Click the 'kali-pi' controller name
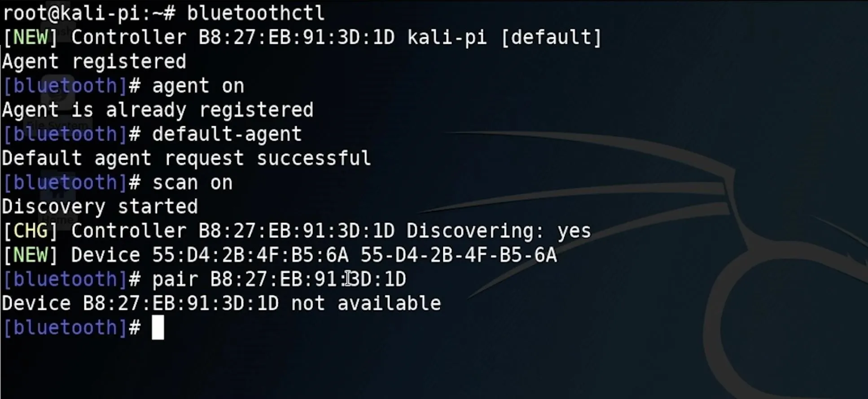The width and height of the screenshot is (868, 399). coord(447,38)
